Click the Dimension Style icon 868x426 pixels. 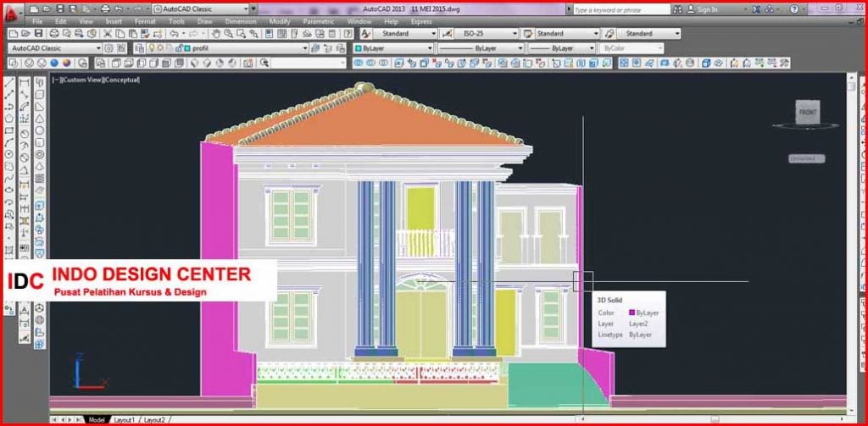click(447, 34)
